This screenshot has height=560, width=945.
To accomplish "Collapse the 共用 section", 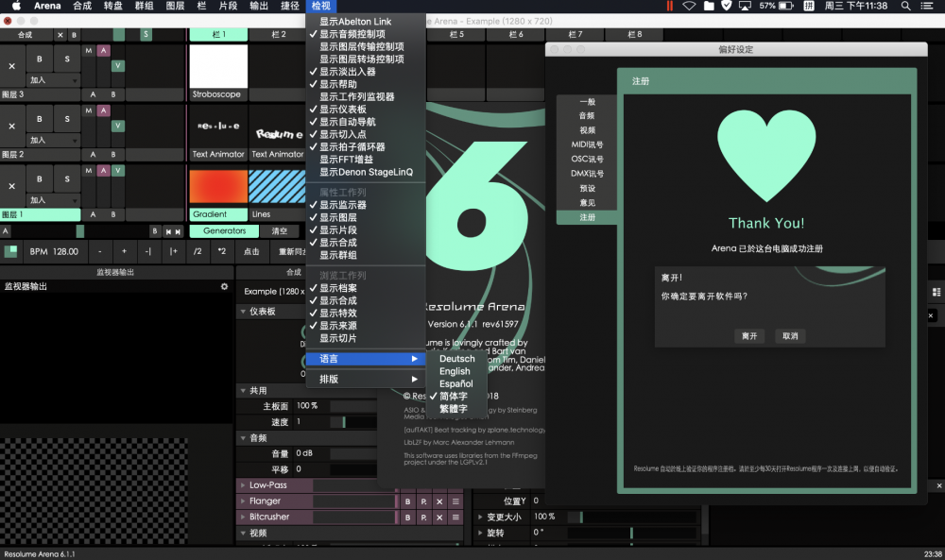I will (244, 391).
